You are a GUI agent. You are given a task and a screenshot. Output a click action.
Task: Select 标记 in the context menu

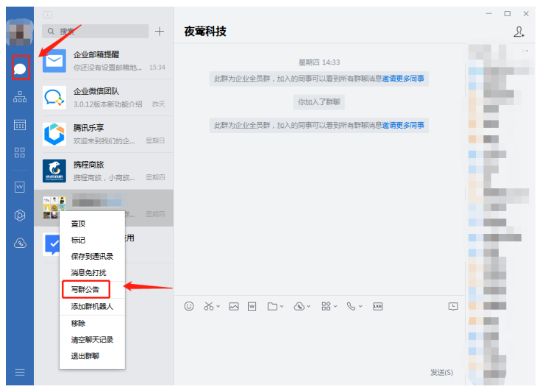point(92,240)
